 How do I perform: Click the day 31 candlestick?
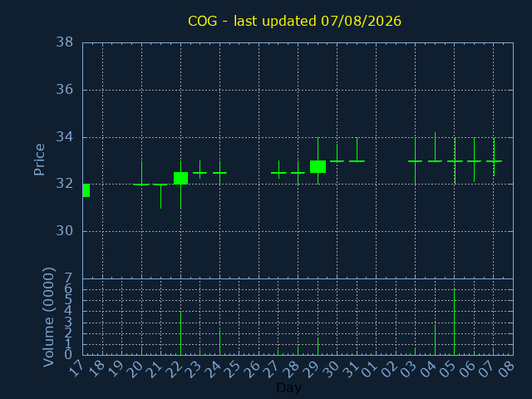pyautogui.click(x=357, y=150)
